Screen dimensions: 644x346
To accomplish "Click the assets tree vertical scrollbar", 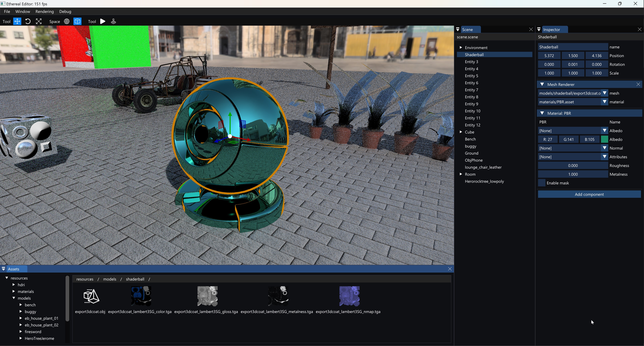I will (x=67, y=299).
